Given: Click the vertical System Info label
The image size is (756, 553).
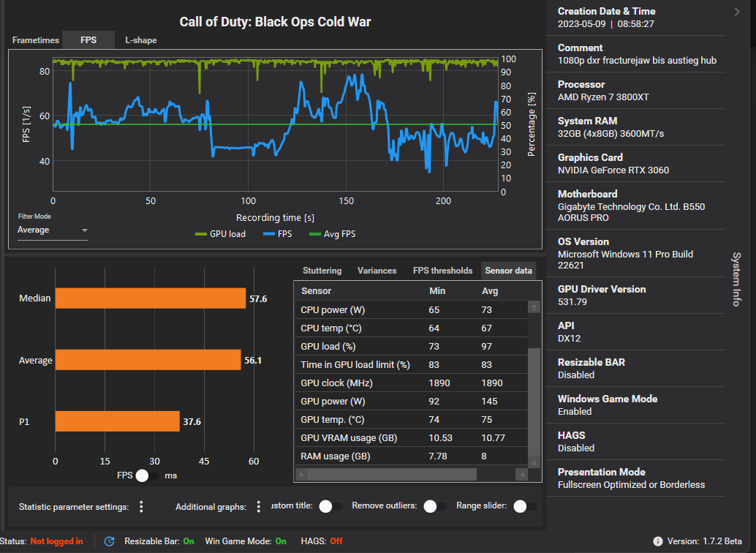Looking at the screenshot, I should coord(737,279).
